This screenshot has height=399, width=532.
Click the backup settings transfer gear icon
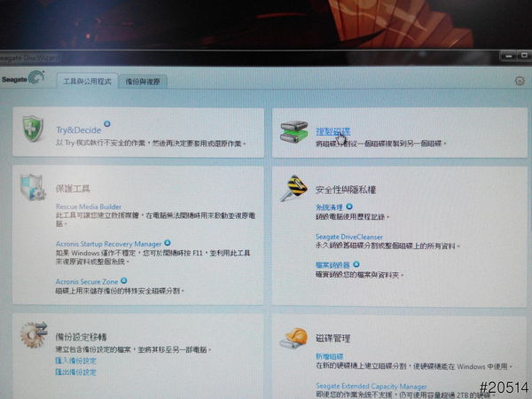[x=32, y=340]
